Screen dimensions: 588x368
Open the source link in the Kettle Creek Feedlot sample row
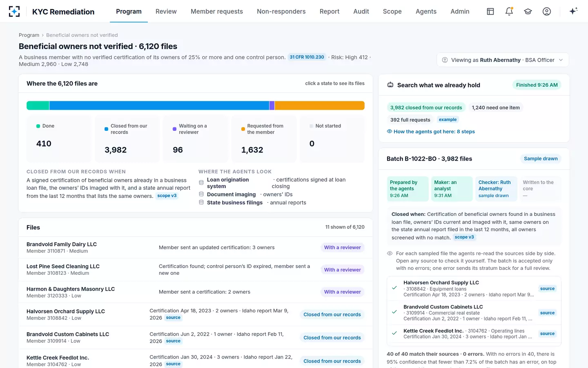pos(547,334)
